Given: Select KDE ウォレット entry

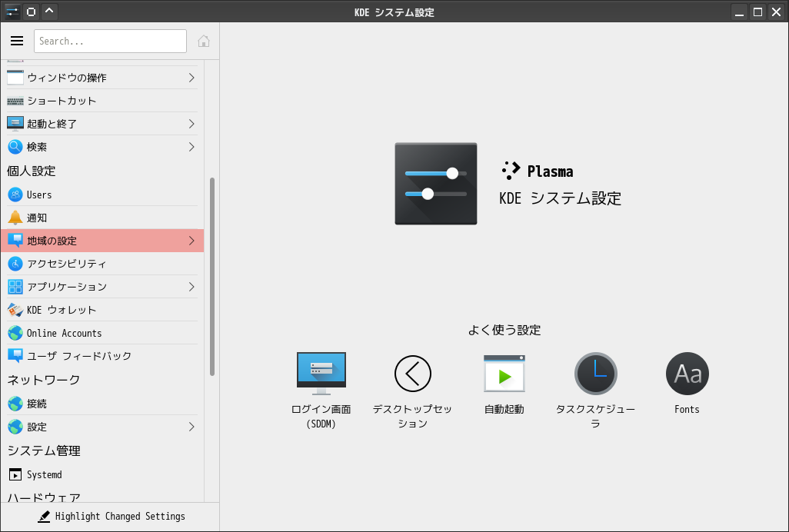Looking at the screenshot, I should pos(102,310).
